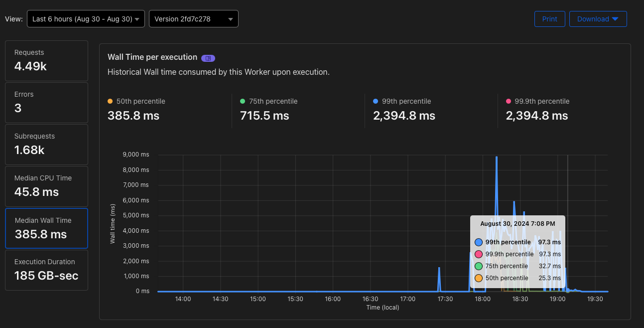Switch to the Errors metric card
The width and height of the screenshot is (644, 328).
point(46,103)
